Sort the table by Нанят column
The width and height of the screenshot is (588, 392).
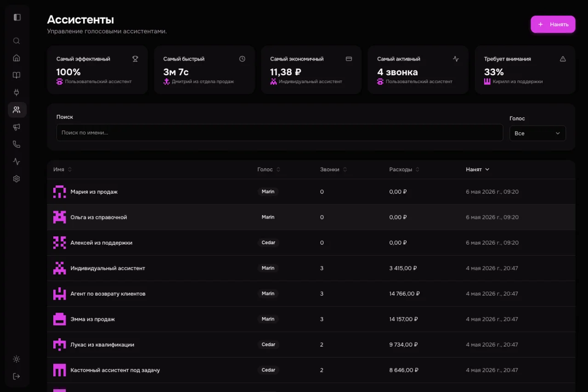(x=478, y=169)
